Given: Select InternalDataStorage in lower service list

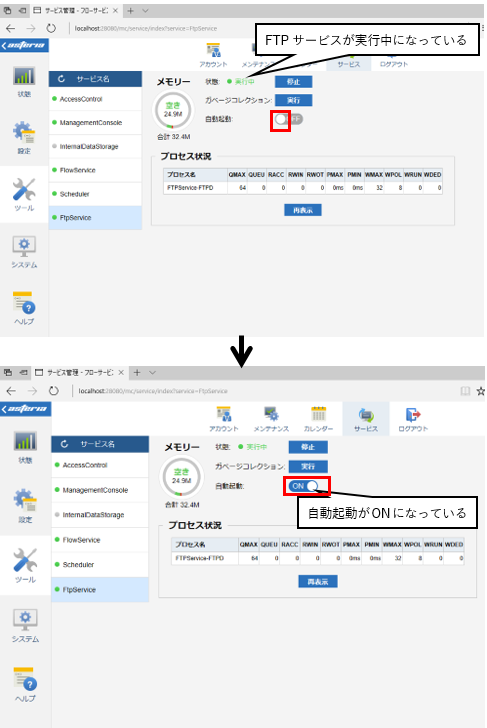Looking at the screenshot, I should click(100, 514).
